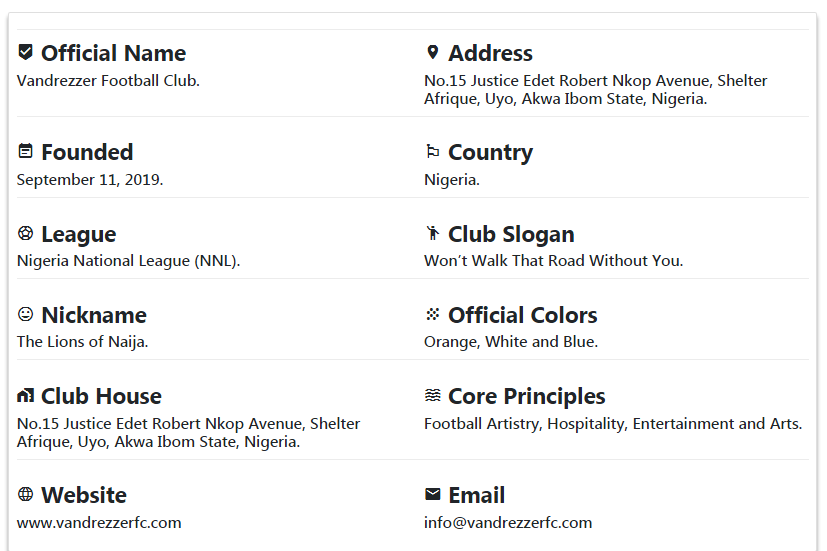Click the calendar icon beside Founded

26,151
